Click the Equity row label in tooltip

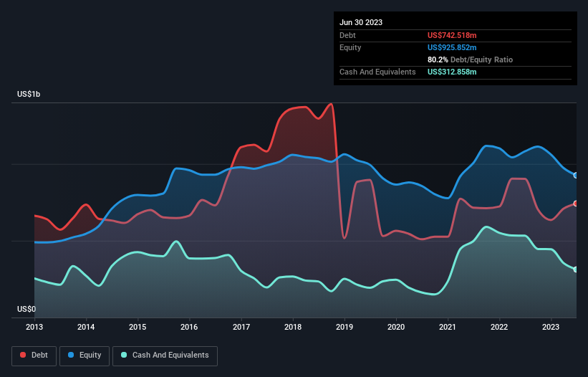tap(350, 47)
